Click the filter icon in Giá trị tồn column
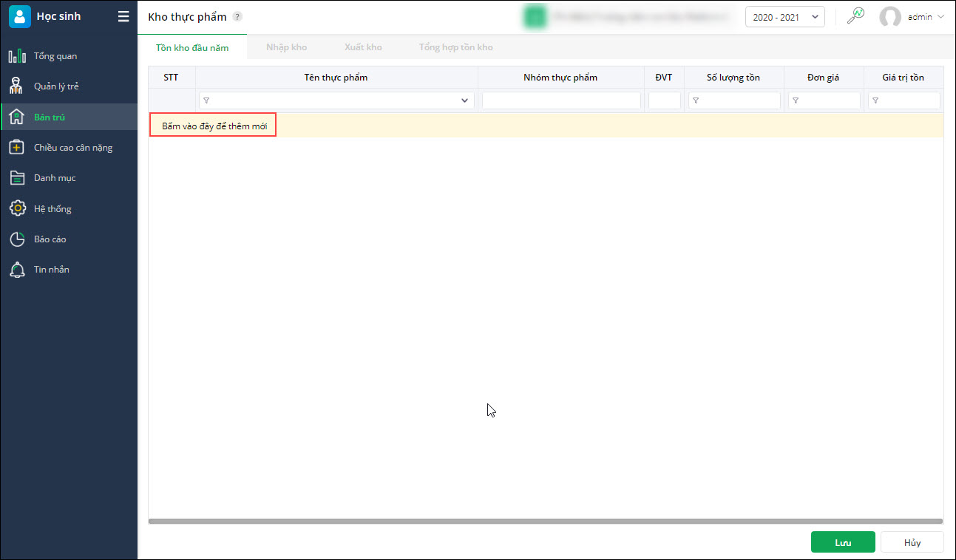The height and width of the screenshot is (560, 956). click(875, 100)
